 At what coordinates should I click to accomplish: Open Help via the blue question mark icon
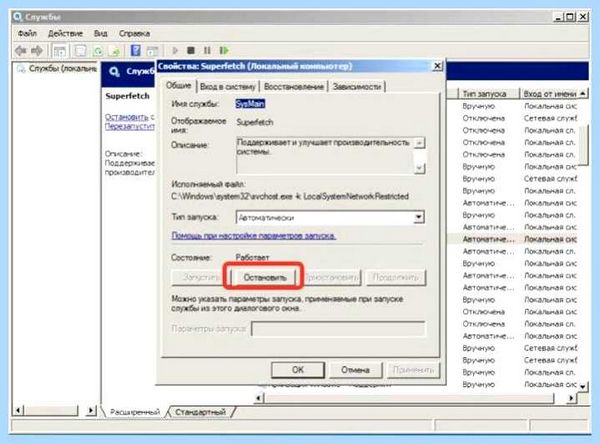coord(135,51)
